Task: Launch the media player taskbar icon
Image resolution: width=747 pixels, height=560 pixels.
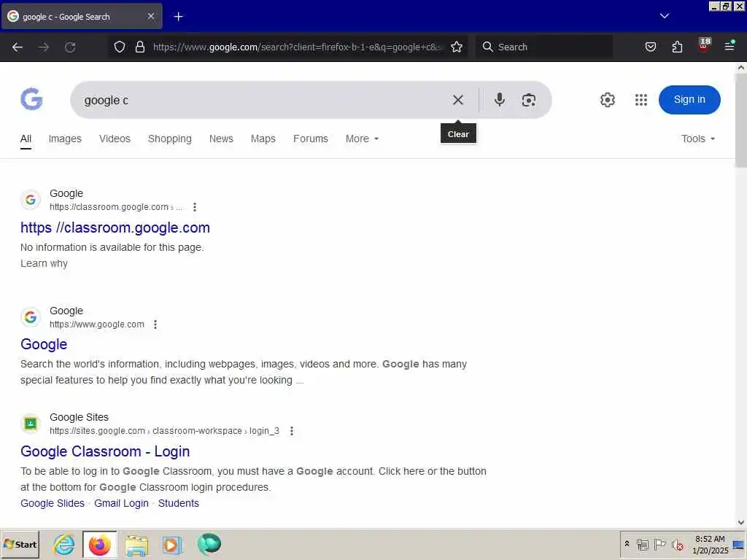Action: coord(172,545)
